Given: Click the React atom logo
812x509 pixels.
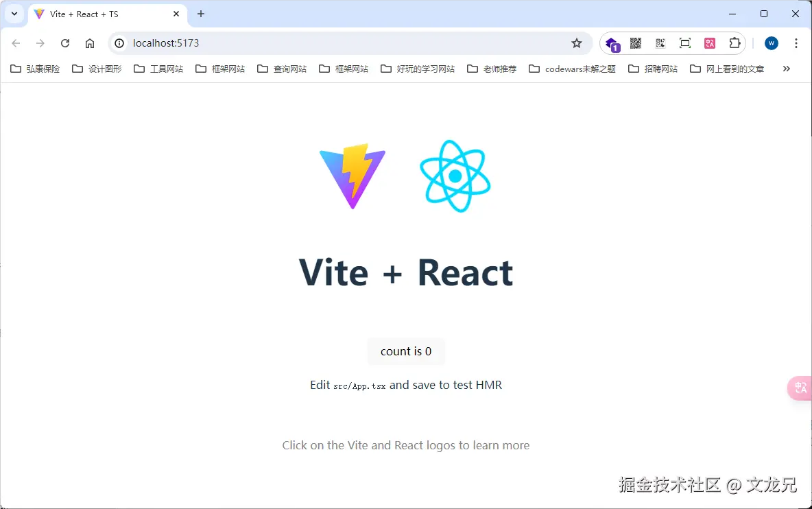Looking at the screenshot, I should tap(455, 176).
